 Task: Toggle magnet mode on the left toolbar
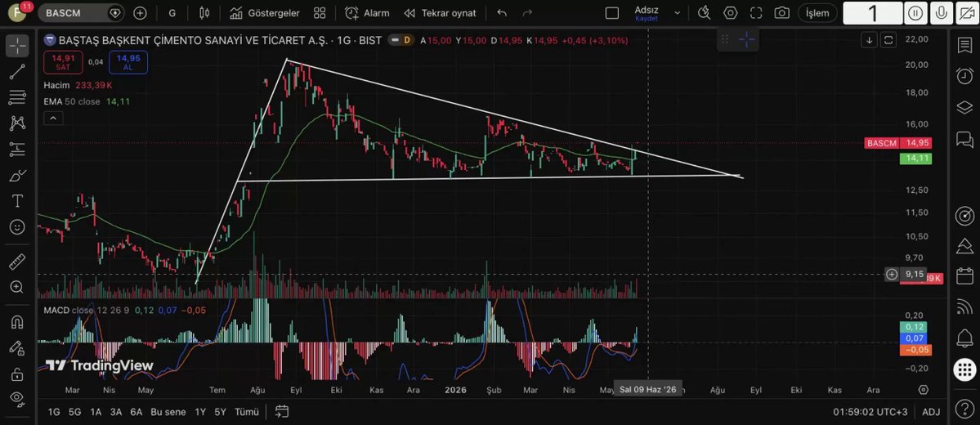[17, 323]
